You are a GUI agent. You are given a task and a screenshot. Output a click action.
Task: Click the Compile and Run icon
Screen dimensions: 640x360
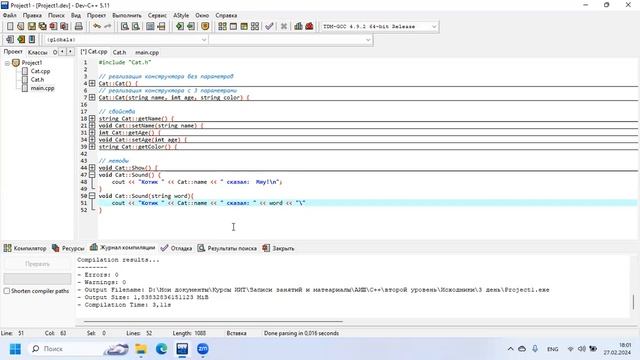(x=244, y=27)
